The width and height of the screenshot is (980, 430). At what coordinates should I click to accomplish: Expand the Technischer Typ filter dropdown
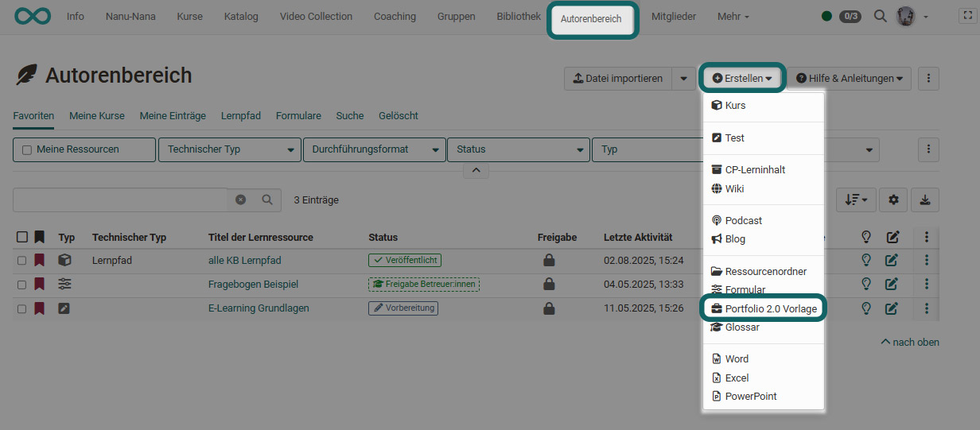tap(229, 149)
